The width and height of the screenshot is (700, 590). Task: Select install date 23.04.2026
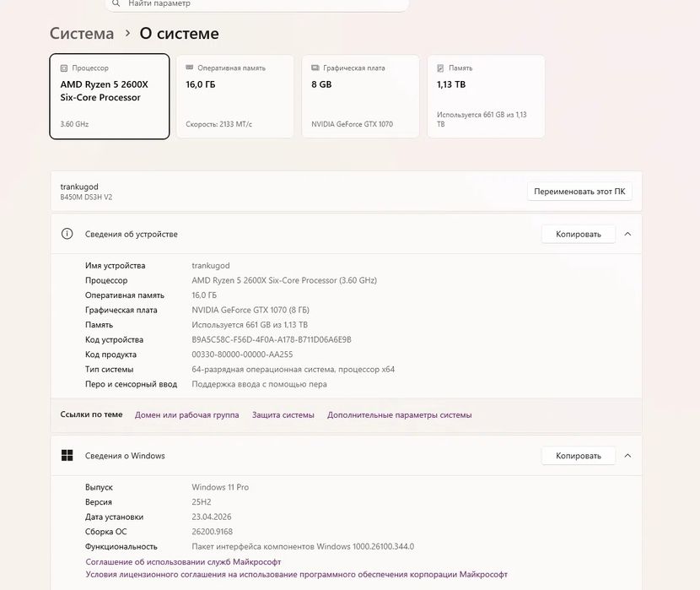(212, 517)
